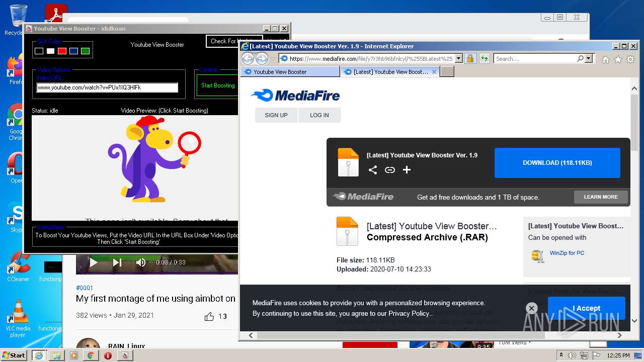Dismiss cookie notice with X button

click(x=531, y=308)
